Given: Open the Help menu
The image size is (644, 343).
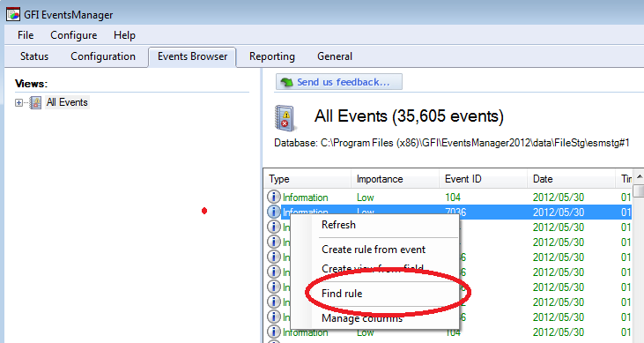Looking at the screenshot, I should click(124, 35).
